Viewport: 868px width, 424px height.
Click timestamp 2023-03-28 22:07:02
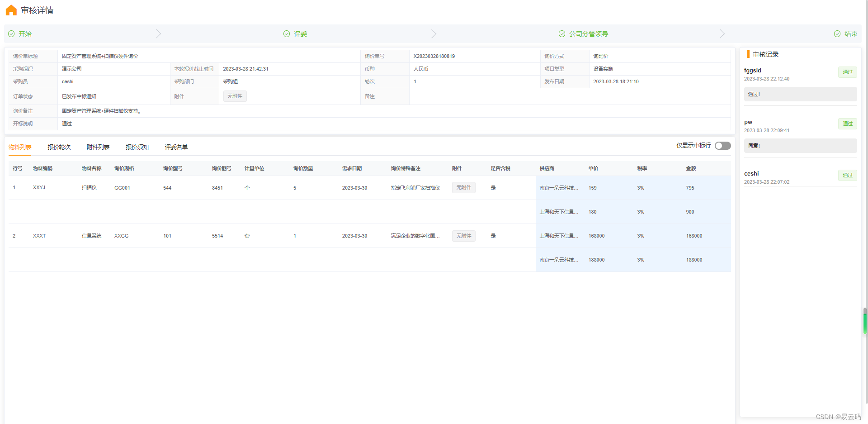(767, 182)
